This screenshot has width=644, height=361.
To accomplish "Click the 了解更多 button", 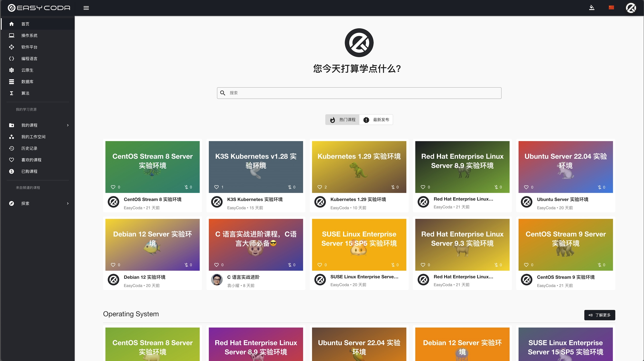I will click(x=599, y=315).
